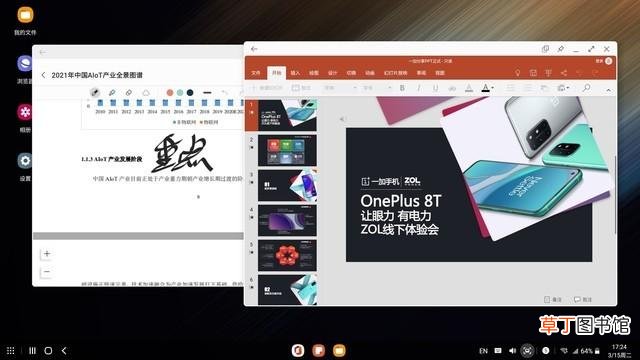Click the back arrow in PowerPoint window title bar
The height and width of the screenshot is (360, 640).
[x=254, y=49]
